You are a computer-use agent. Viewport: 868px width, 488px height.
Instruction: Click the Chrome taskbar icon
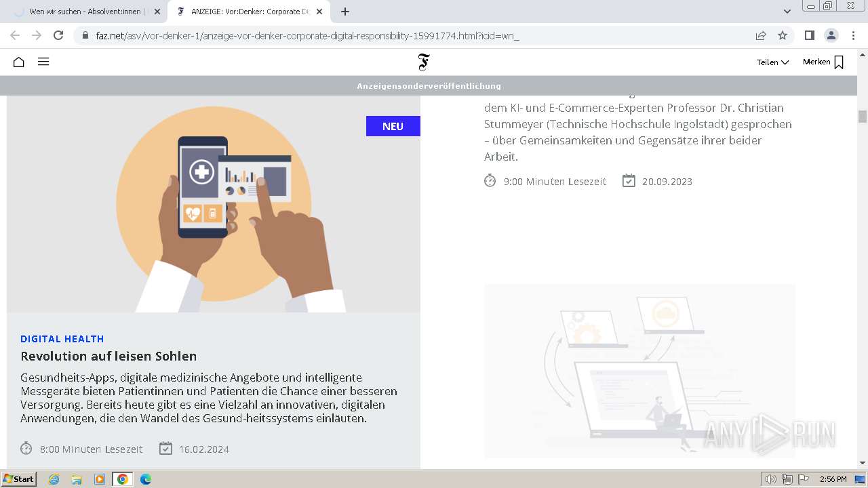123,479
